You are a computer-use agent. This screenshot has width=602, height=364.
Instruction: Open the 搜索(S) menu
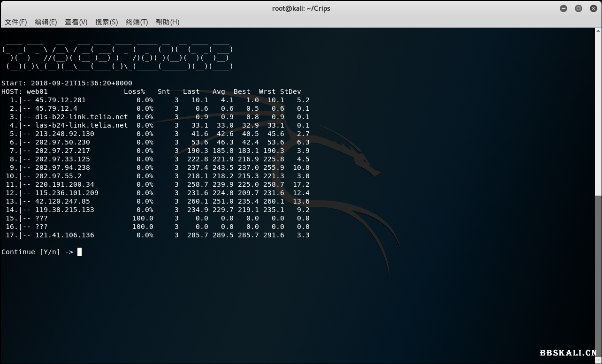point(107,22)
